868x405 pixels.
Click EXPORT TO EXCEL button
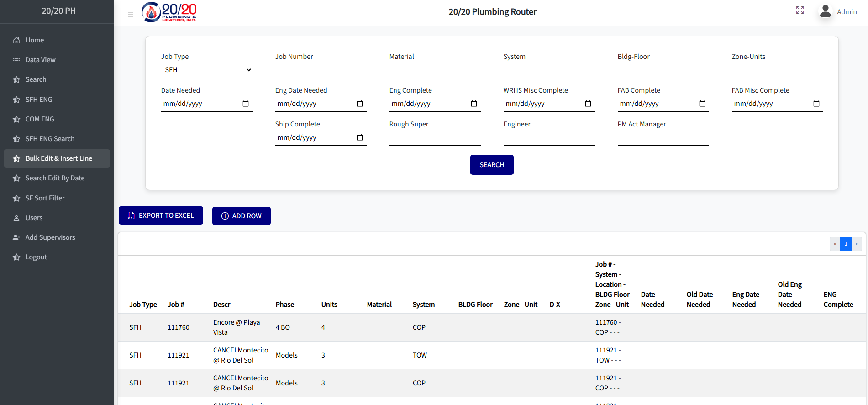pos(161,216)
